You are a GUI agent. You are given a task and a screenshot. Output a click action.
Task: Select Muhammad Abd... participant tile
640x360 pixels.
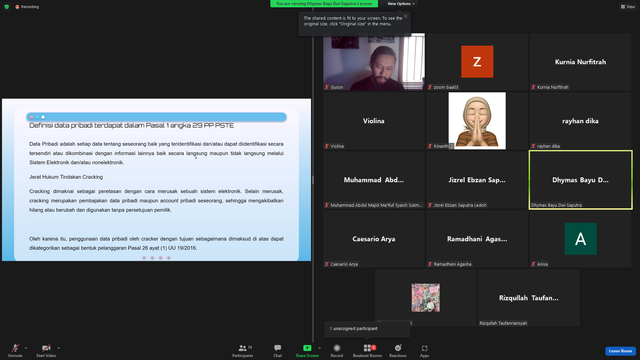pos(374,180)
